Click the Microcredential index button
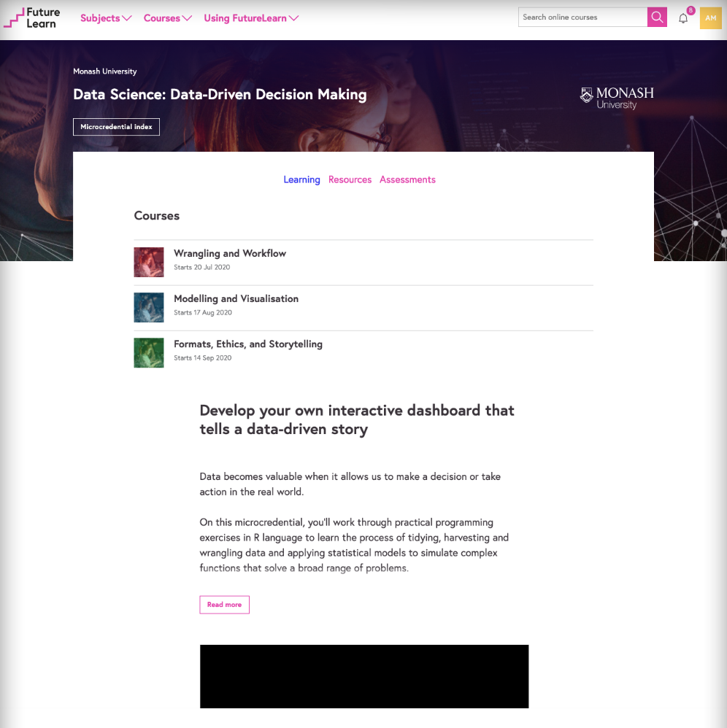 pyautogui.click(x=116, y=127)
